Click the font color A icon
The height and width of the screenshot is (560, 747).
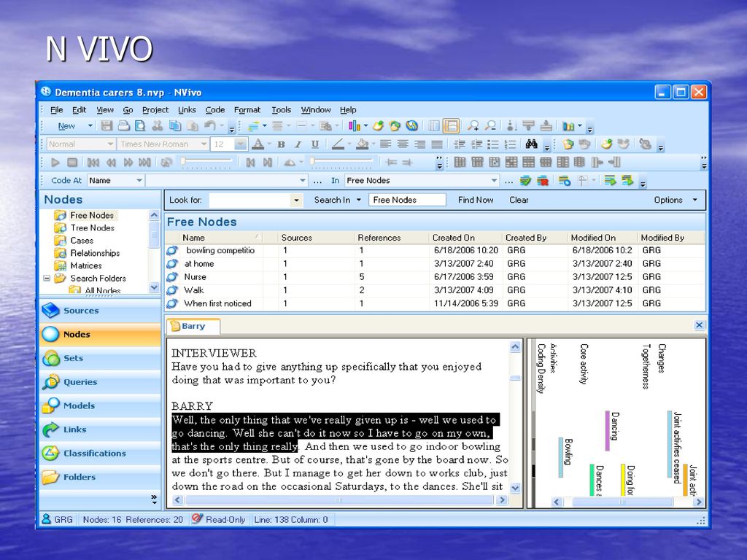(258, 144)
